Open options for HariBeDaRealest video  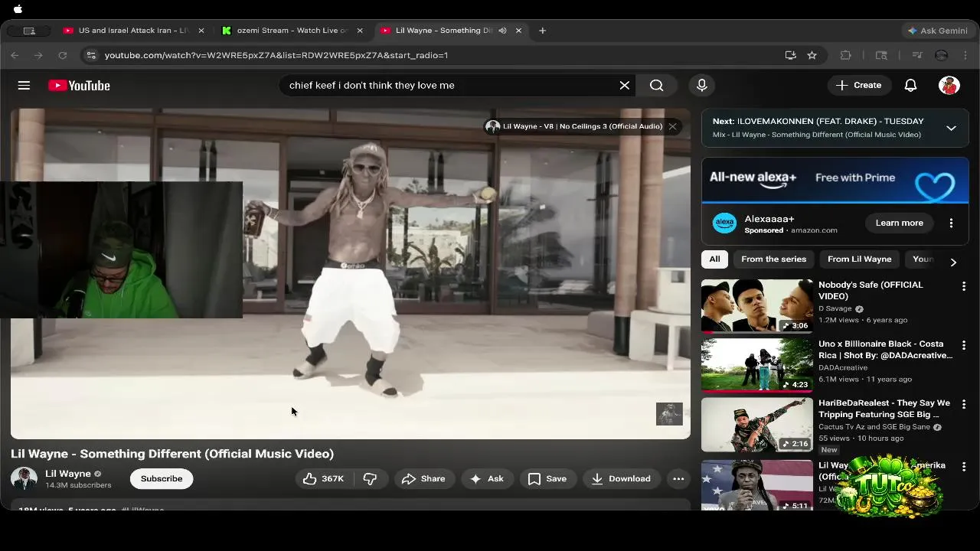click(x=964, y=404)
